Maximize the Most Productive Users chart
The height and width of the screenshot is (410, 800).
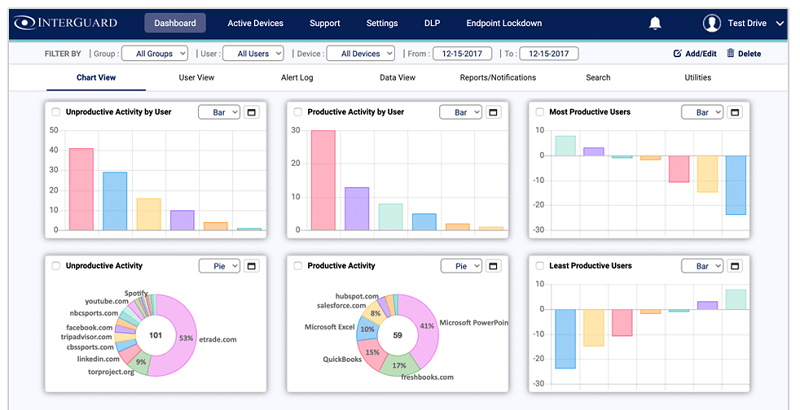735,112
